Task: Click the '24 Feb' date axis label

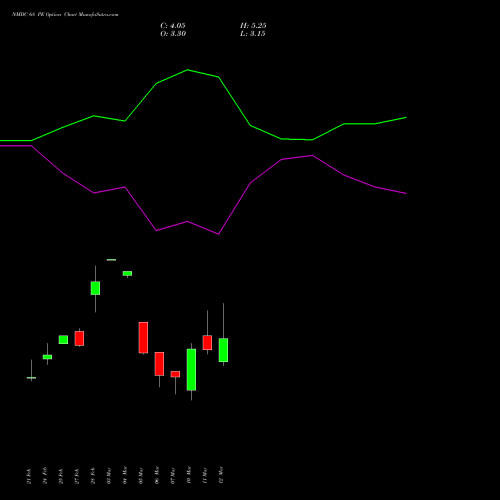Action: coord(45,475)
